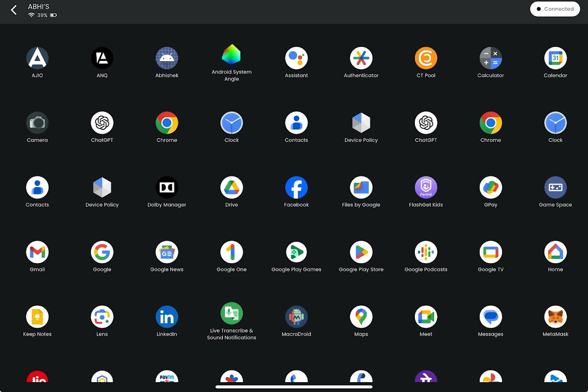
Task: Open the Google Home app
Action: [555, 252]
